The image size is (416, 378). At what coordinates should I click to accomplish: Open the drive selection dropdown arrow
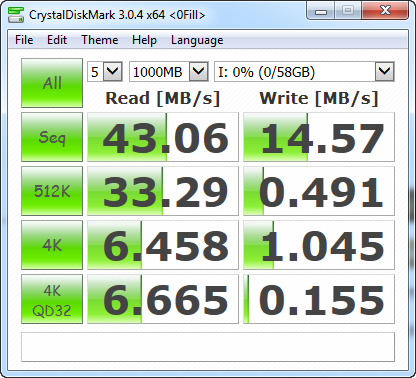coord(385,71)
